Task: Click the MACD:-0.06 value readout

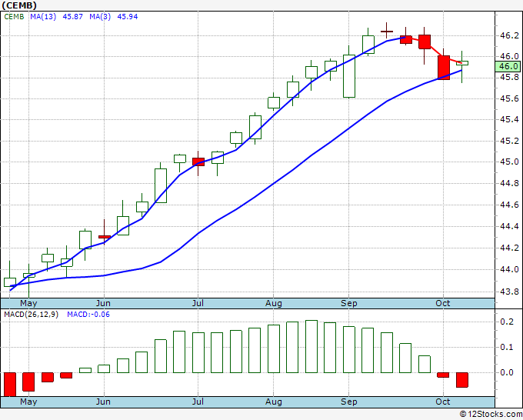Action: 88,315
